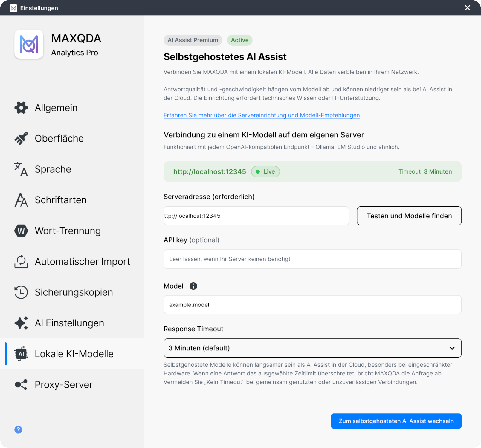
Task: Open the Allgemein settings section
Action: 72,108
